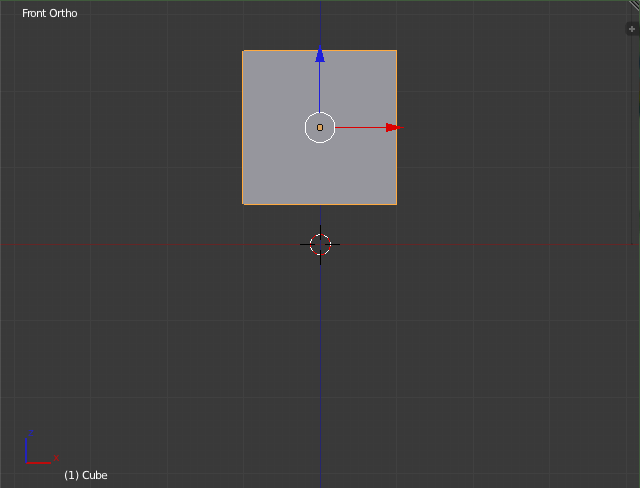This screenshot has width=640, height=488.
Task: Click the cube's top-right corner vertex
Action: point(396,51)
